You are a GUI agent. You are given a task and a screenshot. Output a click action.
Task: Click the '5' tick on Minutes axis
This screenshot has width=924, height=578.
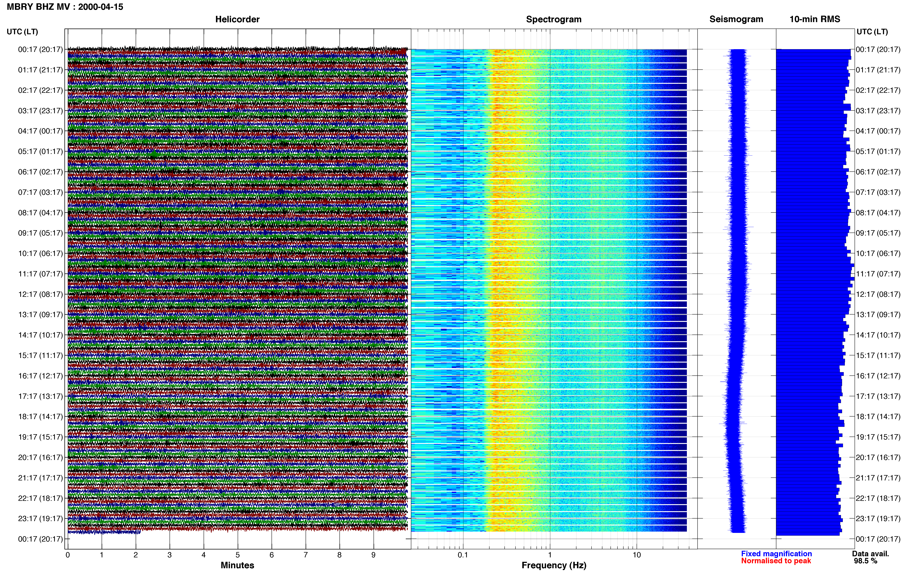[238, 555]
